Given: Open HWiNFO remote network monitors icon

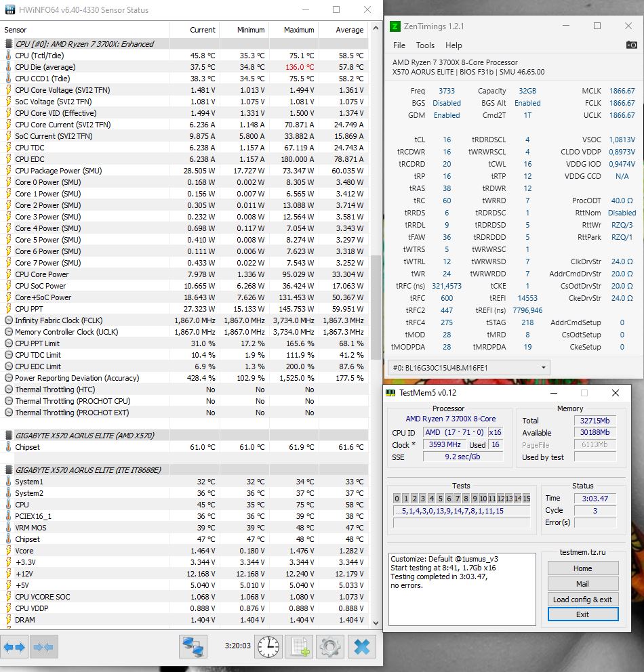Looking at the screenshot, I should click(x=193, y=647).
